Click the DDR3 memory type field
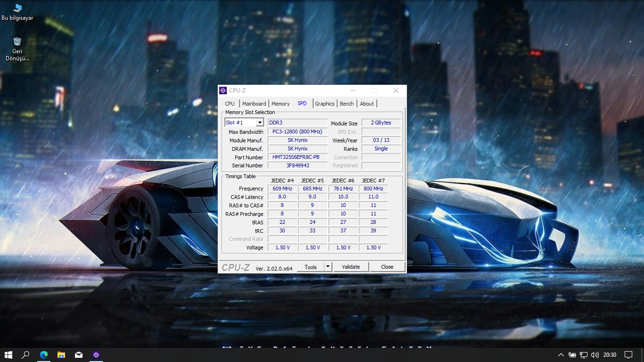The image size is (644, 362). pos(297,123)
